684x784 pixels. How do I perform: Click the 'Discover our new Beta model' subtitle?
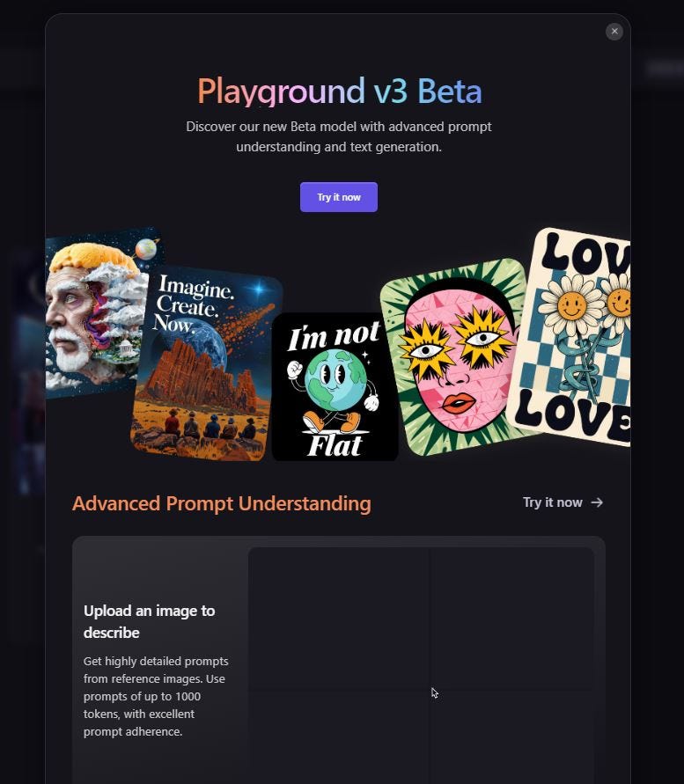pyautogui.click(x=339, y=136)
